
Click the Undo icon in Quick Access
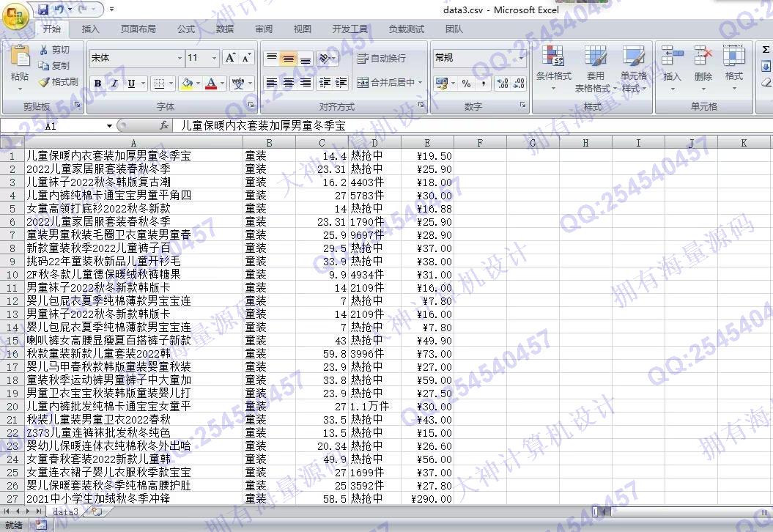pyautogui.click(x=59, y=9)
